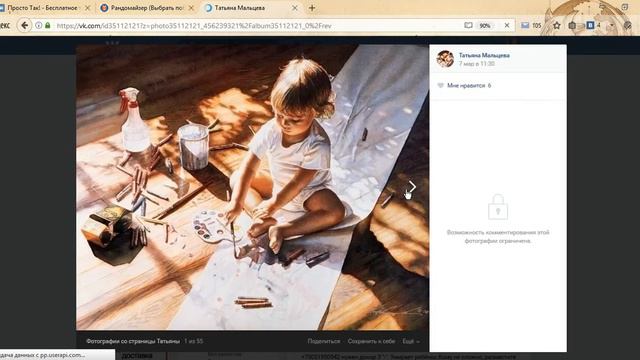The width and height of the screenshot is (640, 360).
Task: Click the green padlock security icon
Action: click(48, 25)
